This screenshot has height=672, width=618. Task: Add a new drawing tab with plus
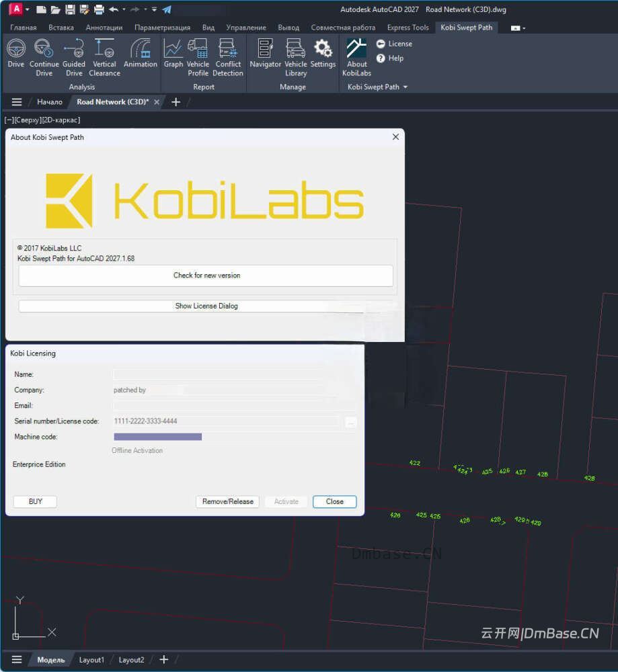[x=176, y=102]
